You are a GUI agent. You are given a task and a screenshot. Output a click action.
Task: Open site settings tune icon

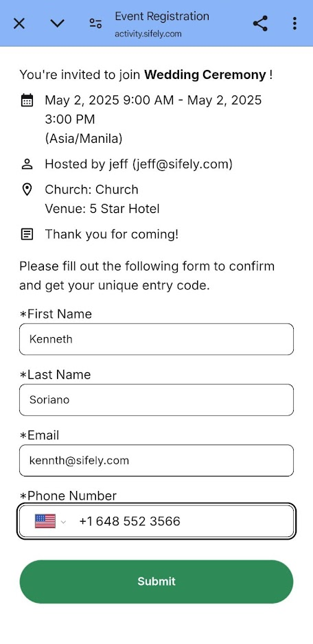(x=95, y=23)
